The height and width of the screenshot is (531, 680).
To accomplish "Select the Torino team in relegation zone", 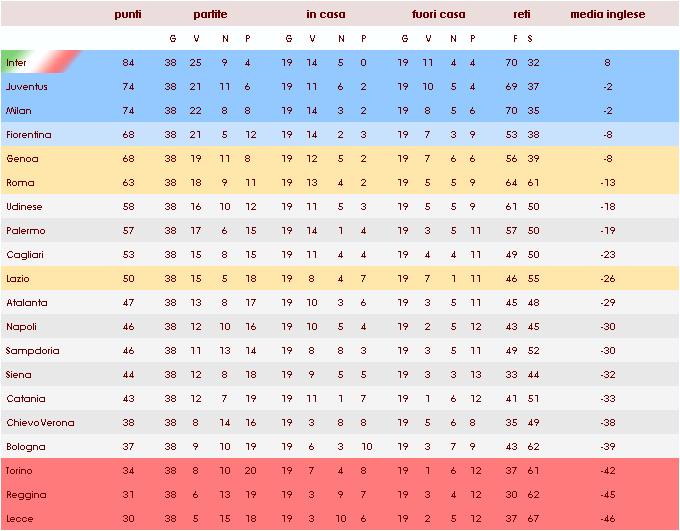I will tap(19, 471).
